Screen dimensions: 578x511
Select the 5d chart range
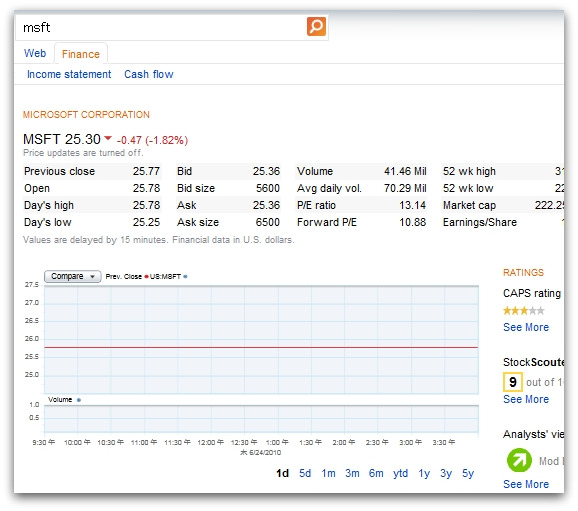pos(305,473)
